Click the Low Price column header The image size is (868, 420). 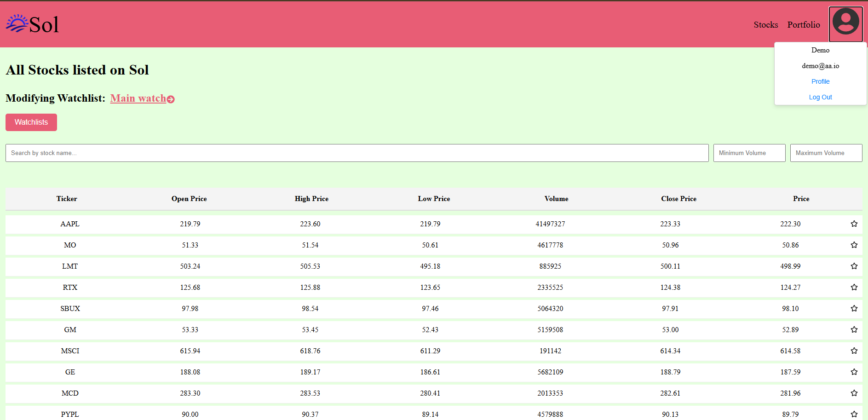[x=434, y=199]
